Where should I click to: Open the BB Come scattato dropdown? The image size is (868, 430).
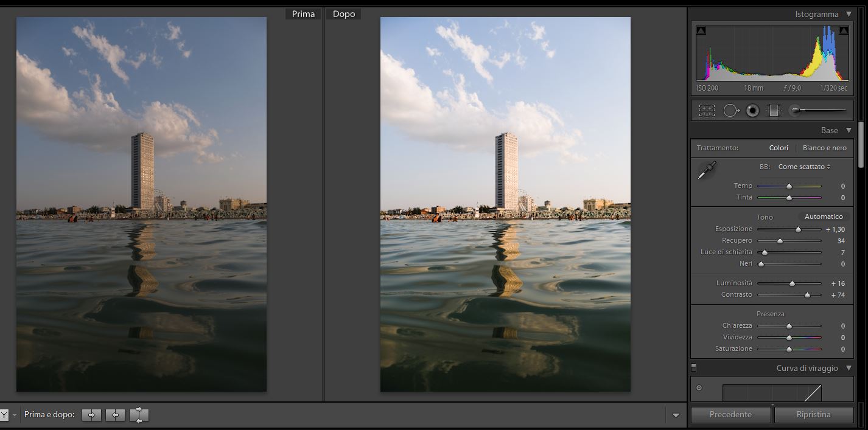click(804, 167)
